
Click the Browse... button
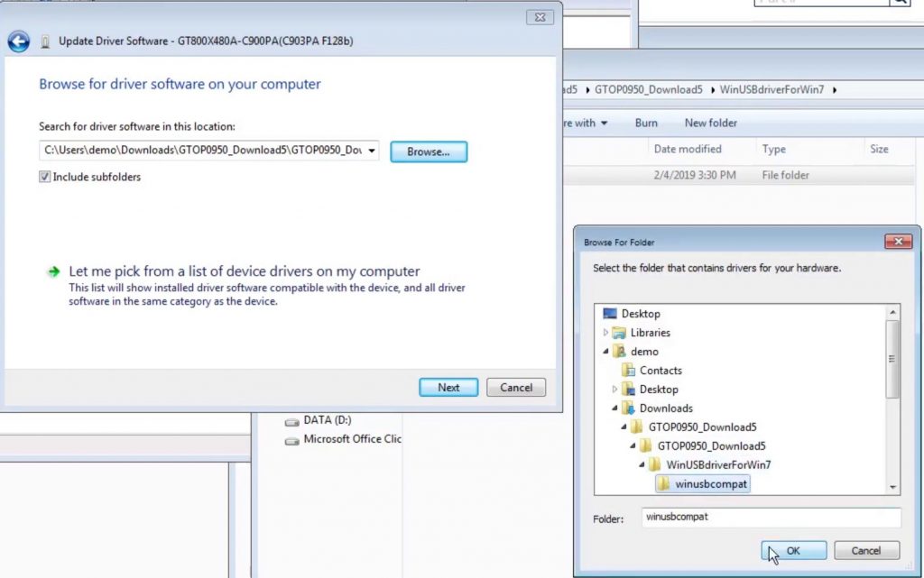point(428,151)
